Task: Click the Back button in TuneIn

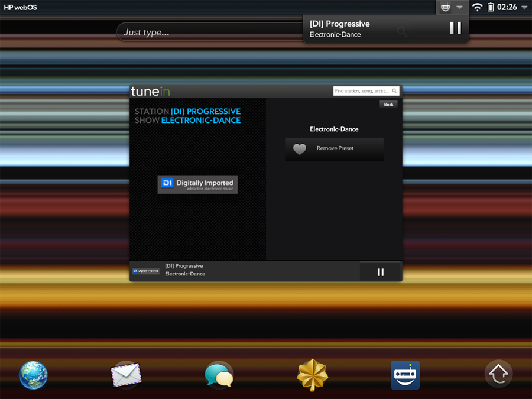Action: click(x=388, y=105)
